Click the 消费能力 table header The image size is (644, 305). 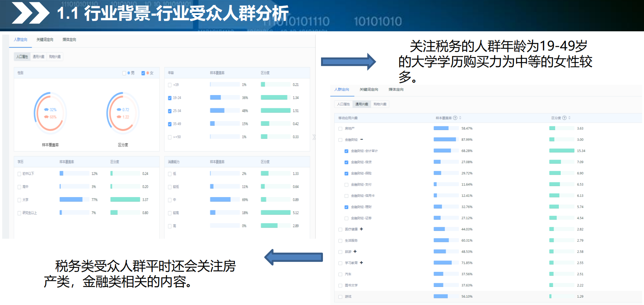coord(174,162)
